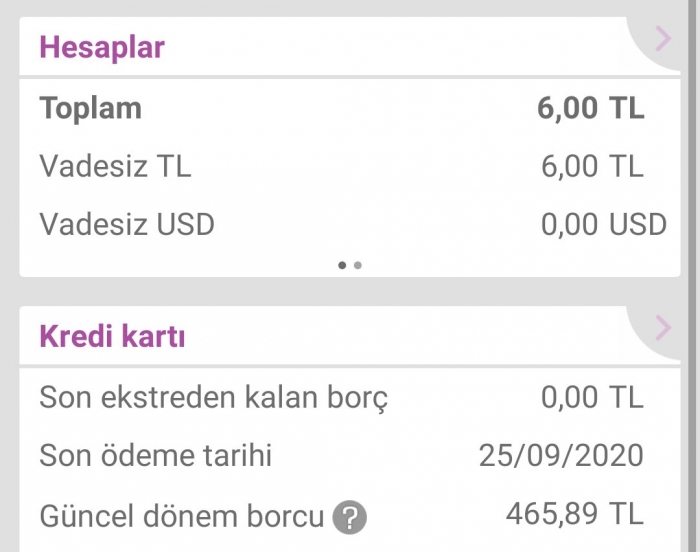Tap the Vadesiz TL balance amount
Viewport: 700px width, 552px height.
click(x=592, y=166)
